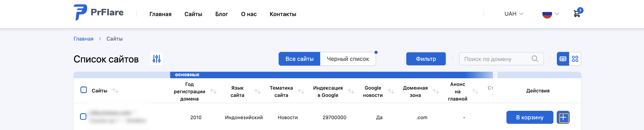Open column settings sliders icon
The width and height of the screenshot is (644, 130).
coord(156,59)
